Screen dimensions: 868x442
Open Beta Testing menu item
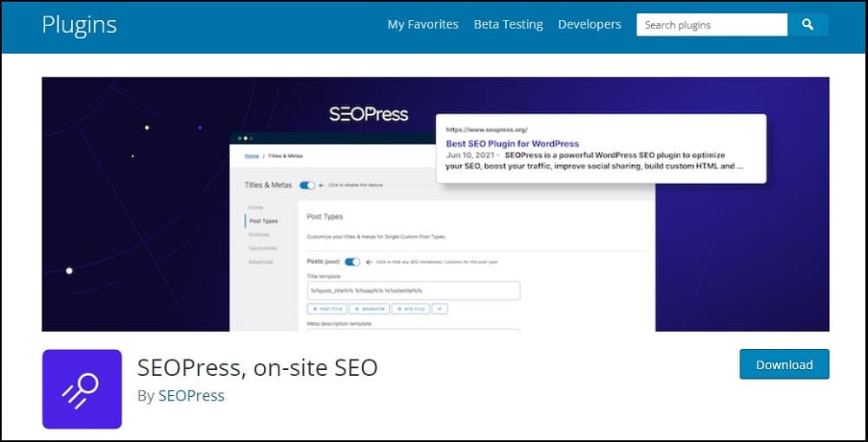(x=508, y=24)
